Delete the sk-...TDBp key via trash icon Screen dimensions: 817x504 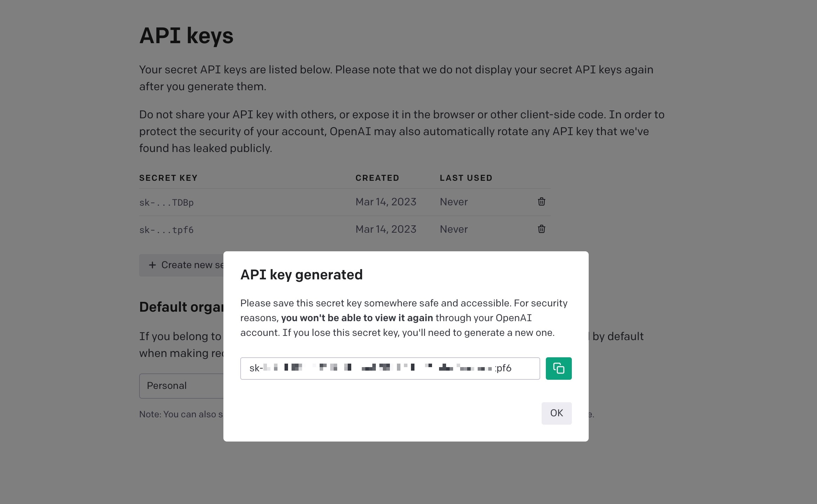541,201
